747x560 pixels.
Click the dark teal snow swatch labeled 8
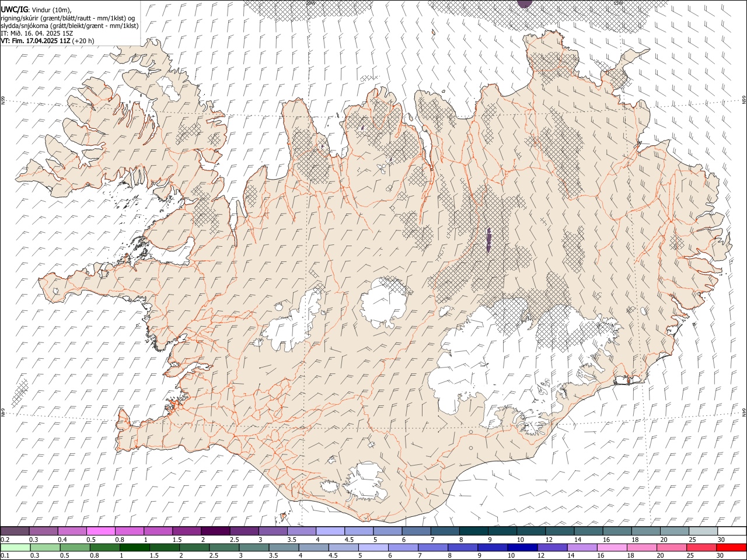coord(474,531)
